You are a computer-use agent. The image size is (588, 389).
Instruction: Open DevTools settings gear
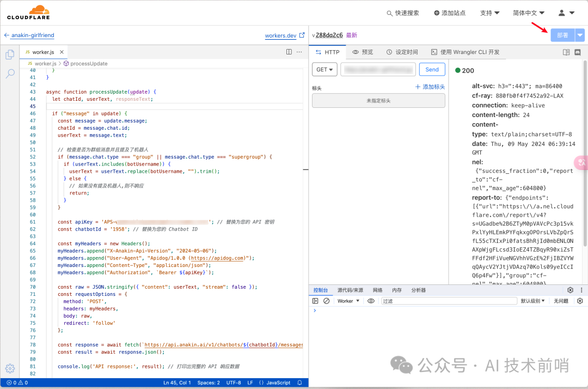(571, 290)
